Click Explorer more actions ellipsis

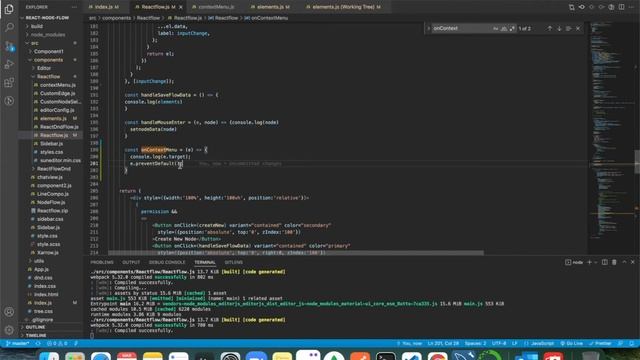(x=74, y=7)
